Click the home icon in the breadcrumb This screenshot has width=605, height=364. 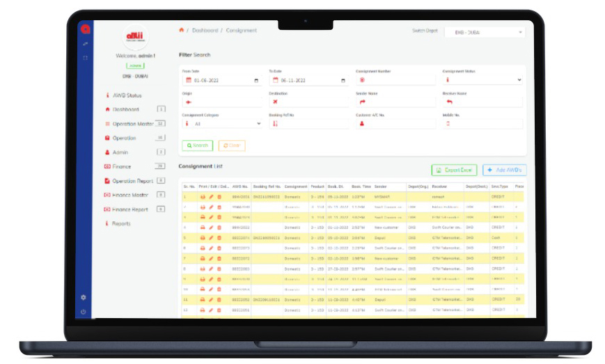(182, 31)
